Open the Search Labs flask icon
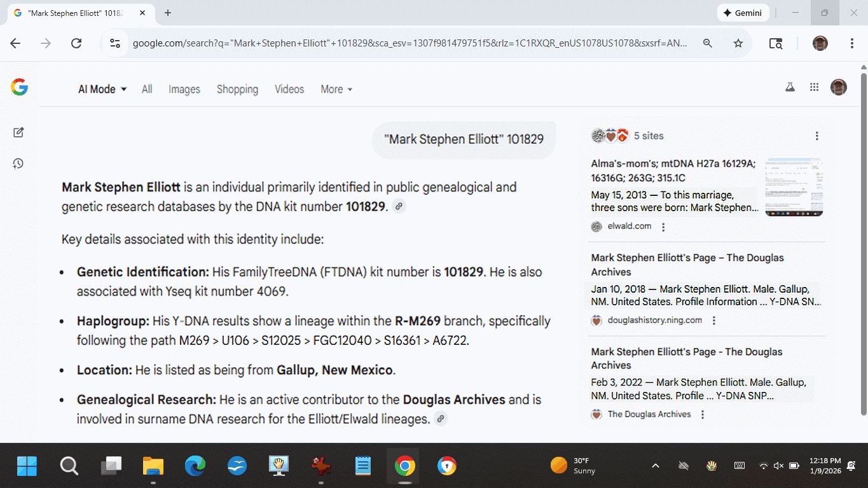This screenshot has width=868, height=488. tap(790, 88)
